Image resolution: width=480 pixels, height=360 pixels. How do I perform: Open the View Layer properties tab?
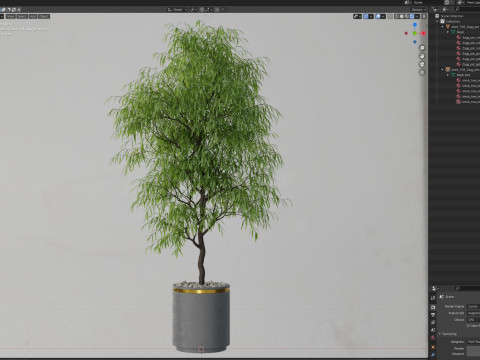click(433, 322)
